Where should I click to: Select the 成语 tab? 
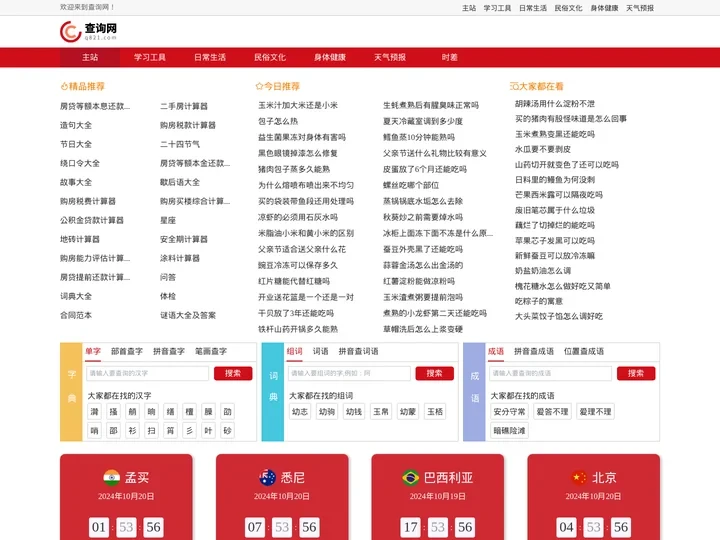coord(496,351)
